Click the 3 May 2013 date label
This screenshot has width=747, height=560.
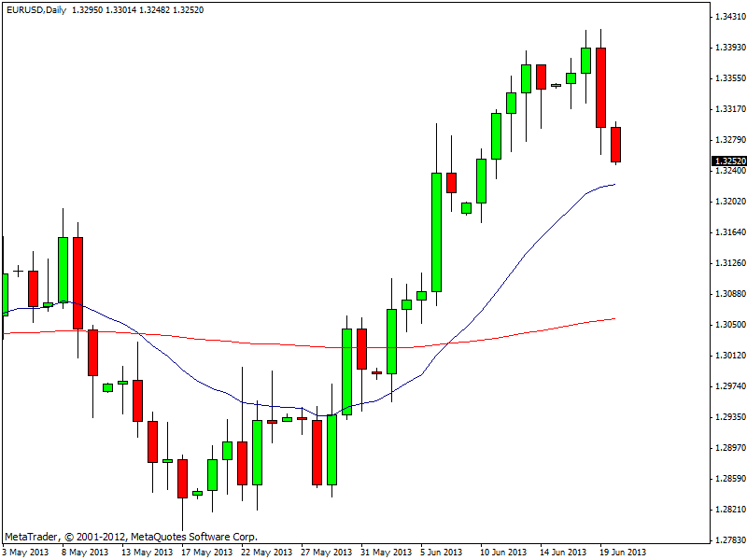(x=25, y=552)
